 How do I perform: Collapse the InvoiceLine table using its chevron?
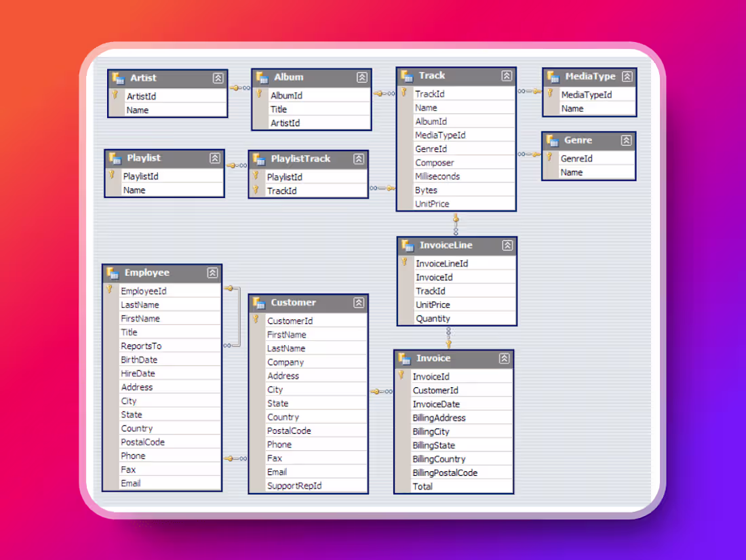507,245
